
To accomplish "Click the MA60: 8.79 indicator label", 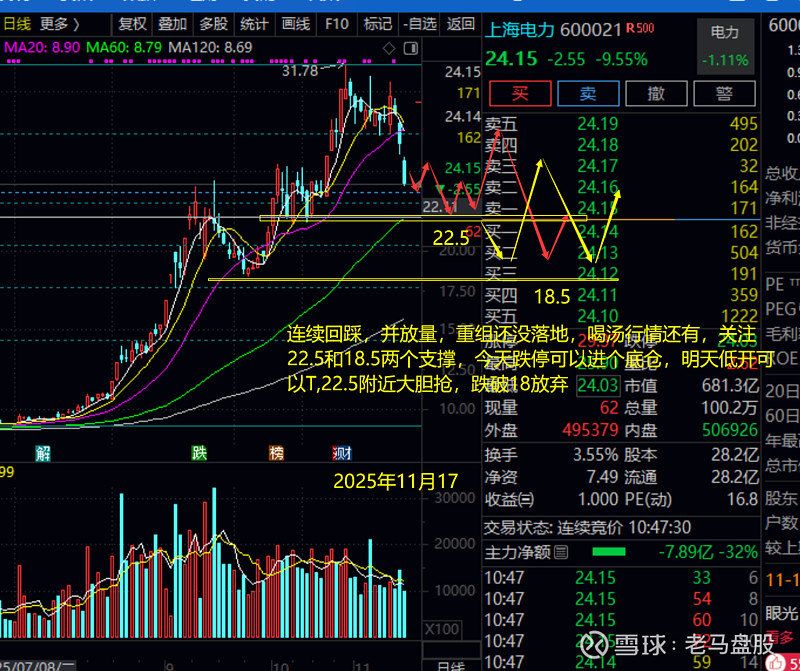I will click(124, 47).
